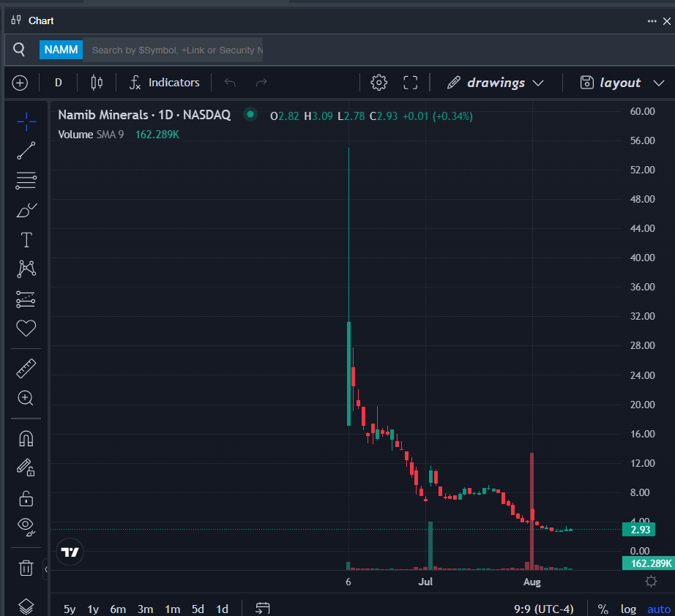Select the 5y date range
The image size is (675, 616).
click(70, 609)
